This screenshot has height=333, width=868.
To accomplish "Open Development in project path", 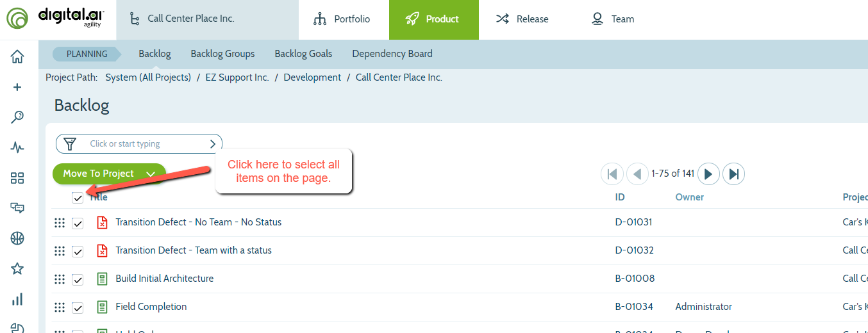I will pyautogui.click(x=312, y=77).
